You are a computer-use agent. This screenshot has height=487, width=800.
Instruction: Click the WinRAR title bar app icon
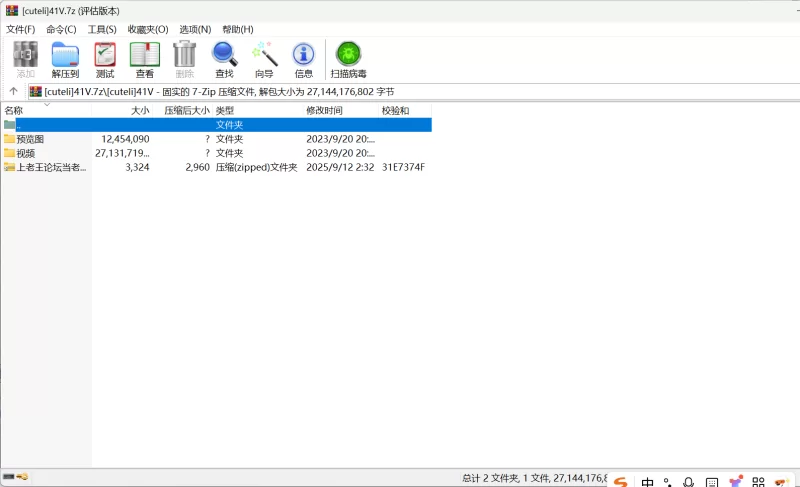[x=12, y=10]
